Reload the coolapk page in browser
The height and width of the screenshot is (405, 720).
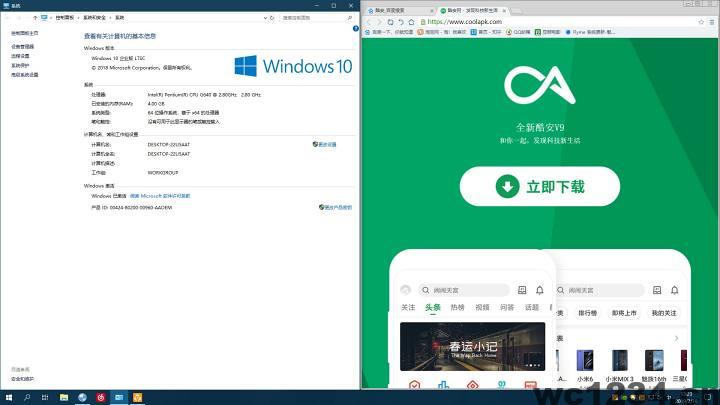390,22
